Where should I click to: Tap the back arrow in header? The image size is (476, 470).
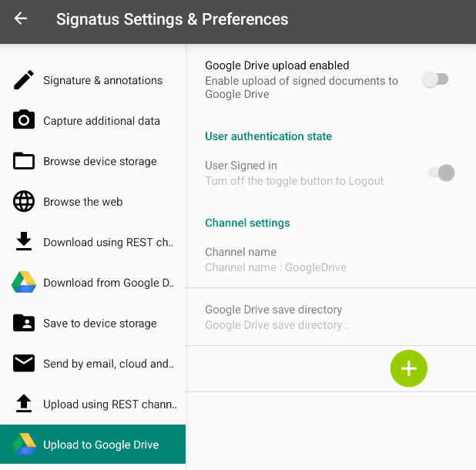coord(21,19)
